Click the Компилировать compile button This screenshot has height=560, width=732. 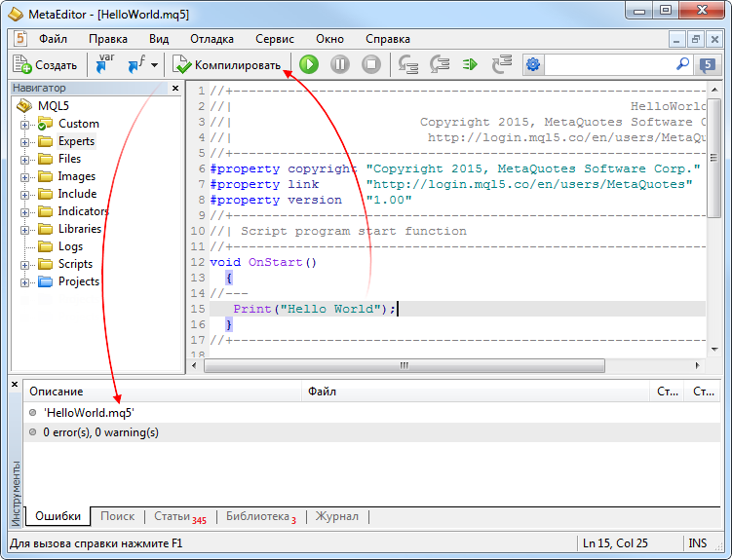tap(226, 65)
